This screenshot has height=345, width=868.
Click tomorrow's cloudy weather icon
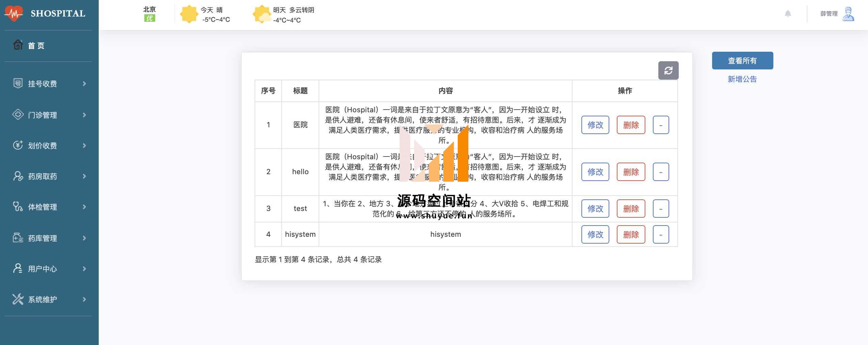click(x=262, y=14)
